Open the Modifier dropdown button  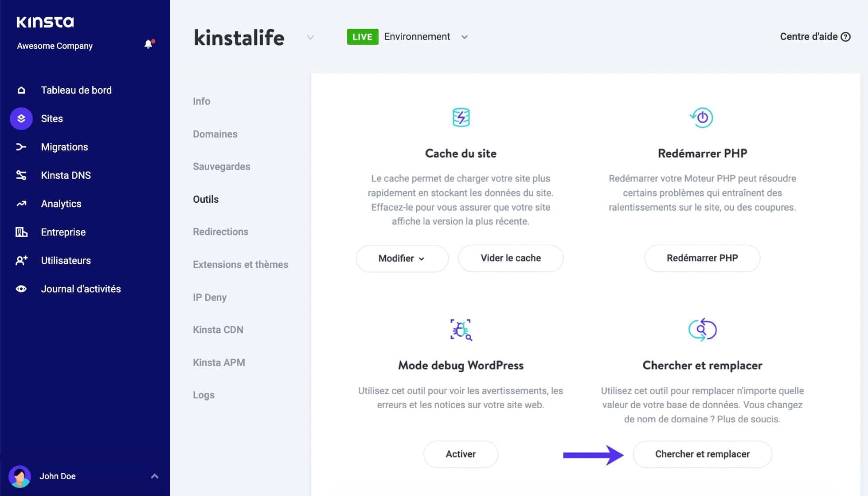[x=402, y=259]
